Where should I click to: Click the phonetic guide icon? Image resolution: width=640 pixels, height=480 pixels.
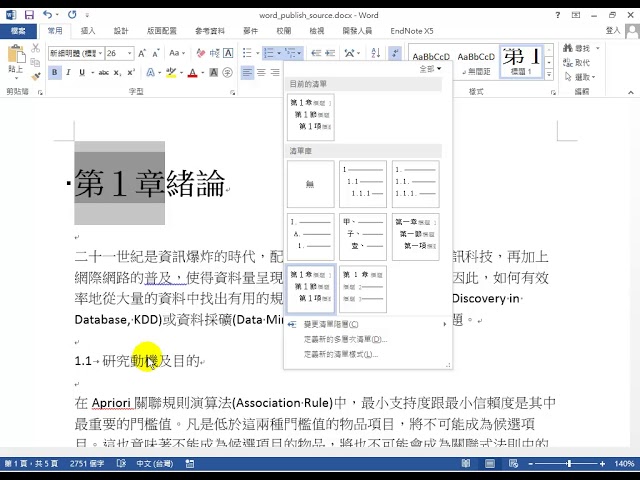214,53
